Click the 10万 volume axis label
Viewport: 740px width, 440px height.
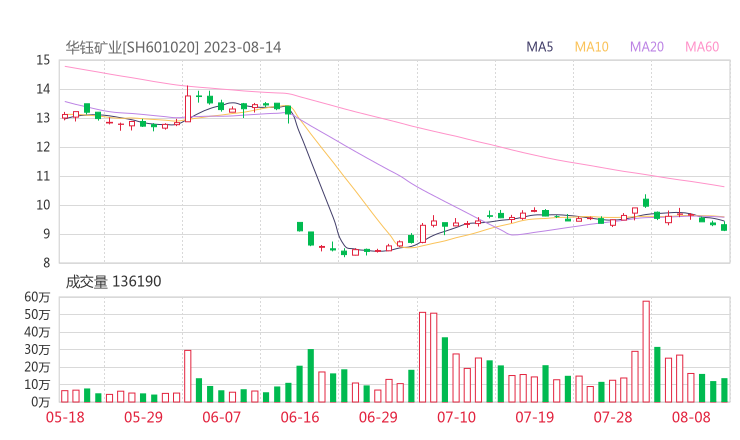pos(37,384)
